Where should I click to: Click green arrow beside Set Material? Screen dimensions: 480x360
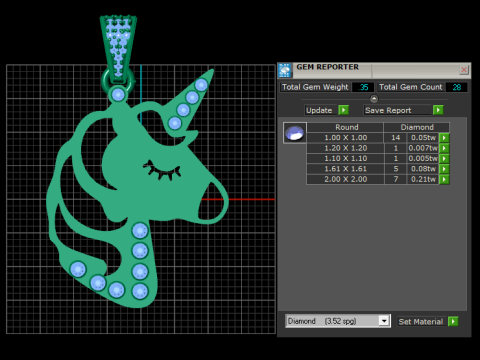tap(453, 321)
